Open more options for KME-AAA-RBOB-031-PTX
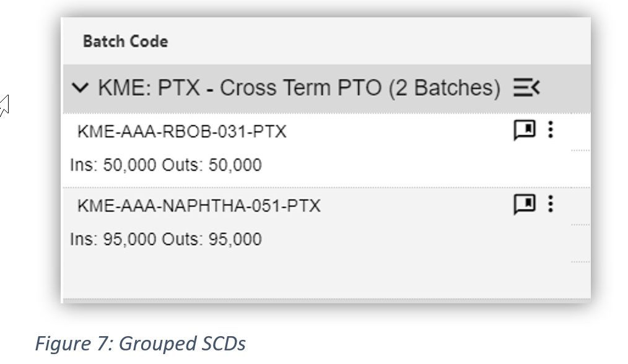628x364 pixels. [x=551, y=130]
